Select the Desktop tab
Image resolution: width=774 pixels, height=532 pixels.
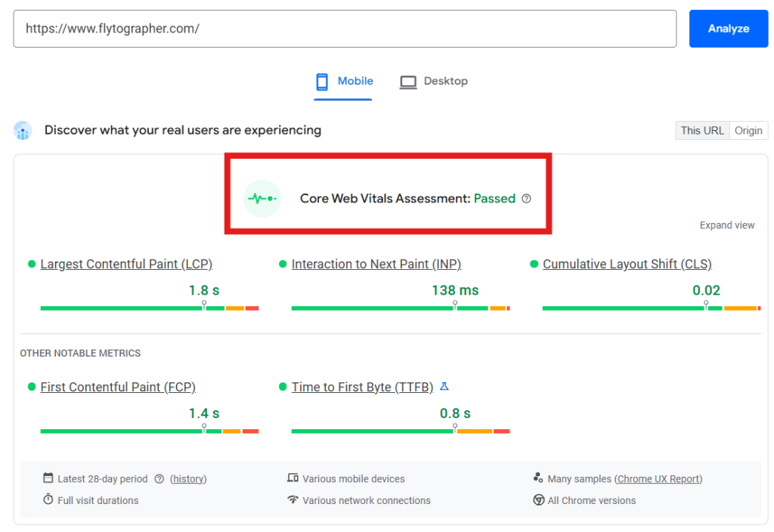445,81
